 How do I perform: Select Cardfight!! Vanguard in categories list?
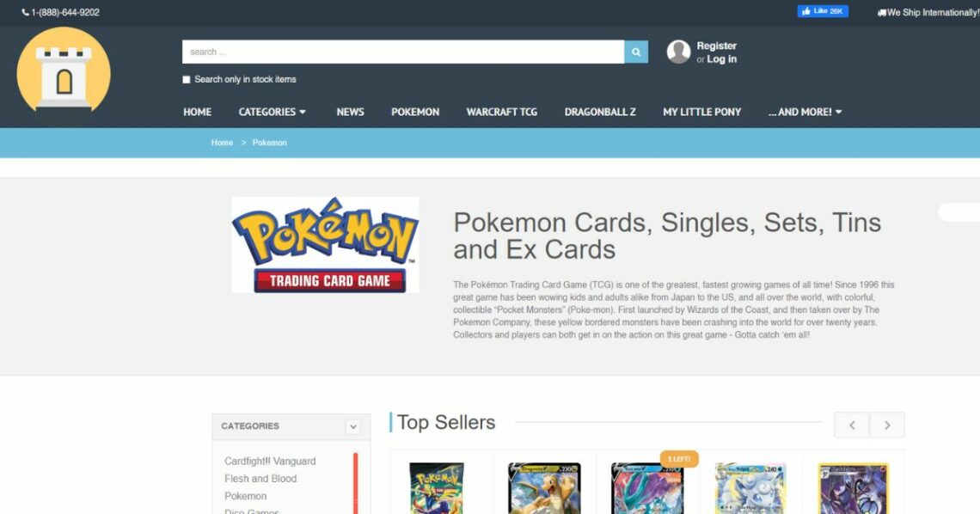point(270,461)
